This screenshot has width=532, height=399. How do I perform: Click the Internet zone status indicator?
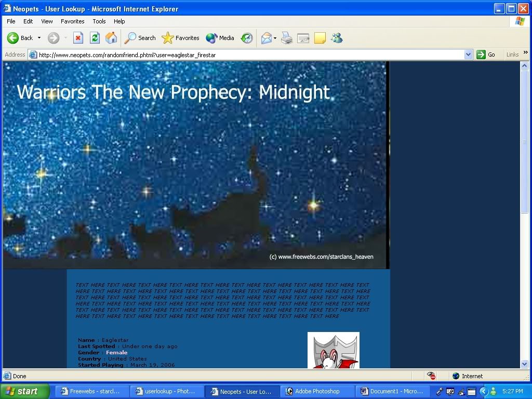[468, 376]
